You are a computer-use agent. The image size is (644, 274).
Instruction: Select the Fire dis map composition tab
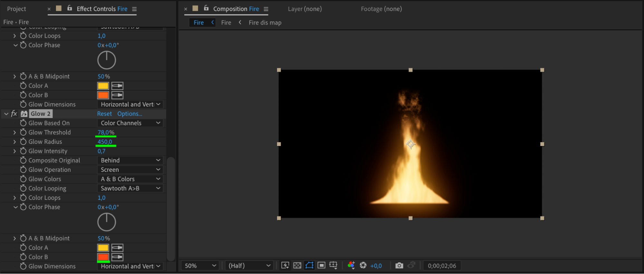(265, 23)
